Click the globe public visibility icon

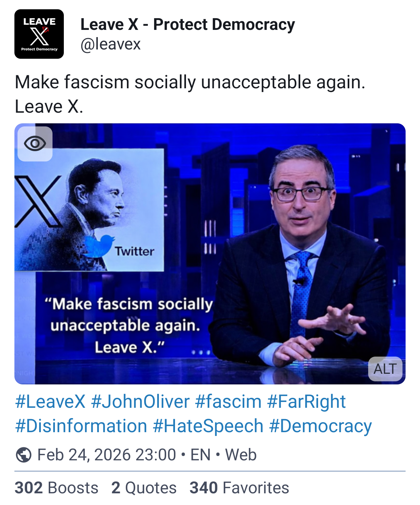[24, 455]
